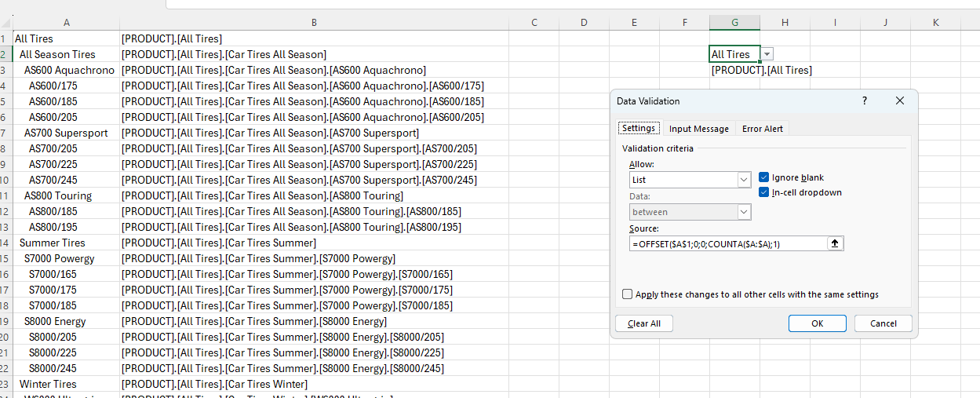Select column K header

(x=935, y=23)
